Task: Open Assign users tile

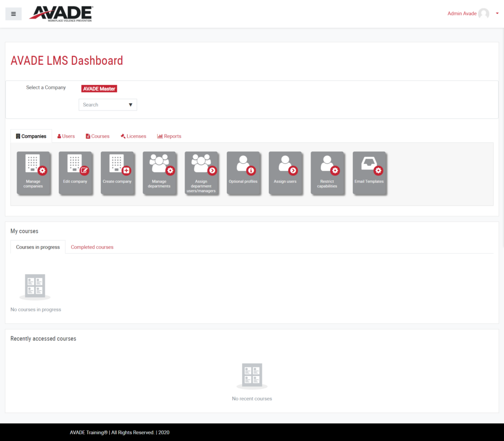Action: pyautogui.click(x=285, y=173)
